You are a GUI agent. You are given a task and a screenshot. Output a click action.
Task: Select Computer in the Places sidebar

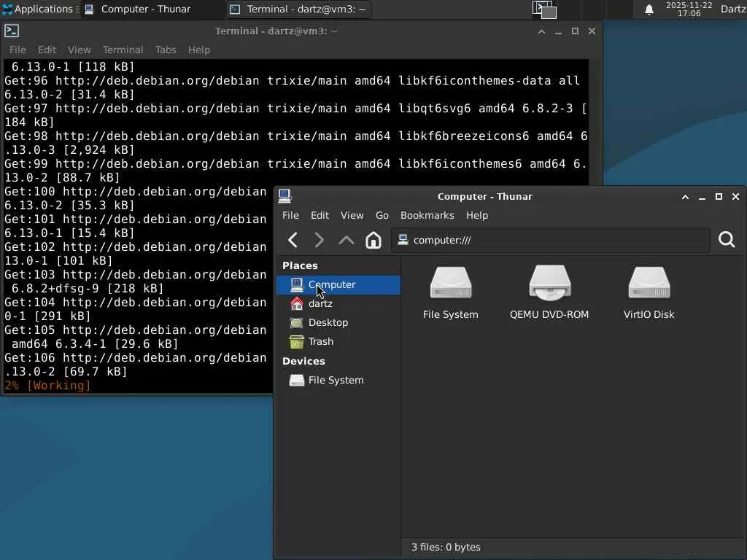[x=338, y=285]
